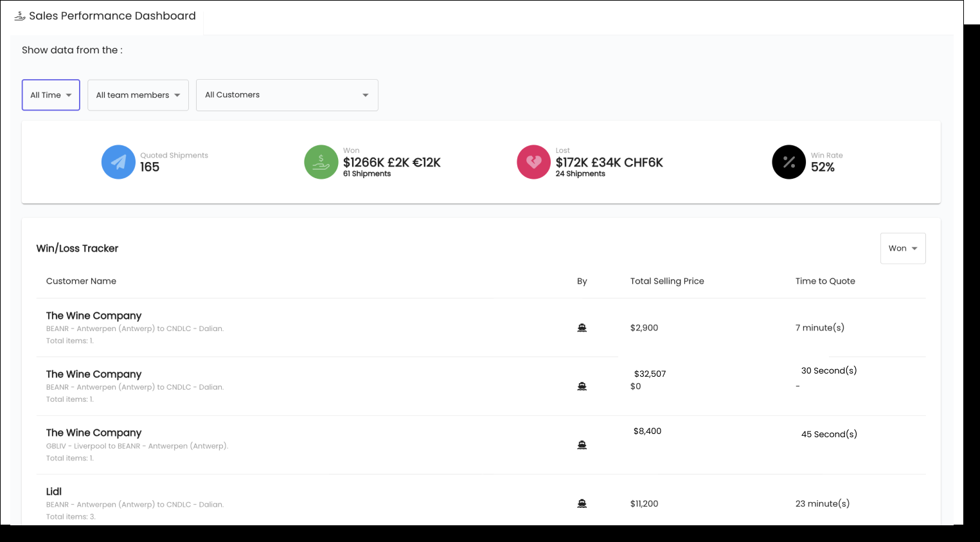Click the black Win Rate percent icon
The image size is (980, 542).
point(789,162)
